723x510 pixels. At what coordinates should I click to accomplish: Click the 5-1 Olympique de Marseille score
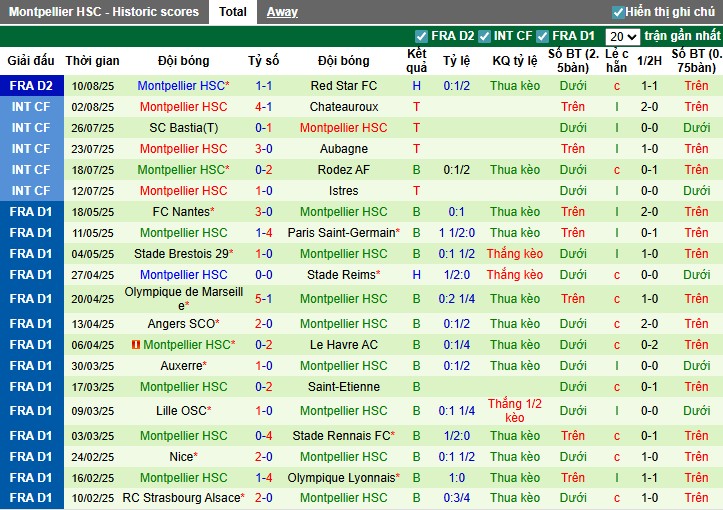(x=263, y=298)
